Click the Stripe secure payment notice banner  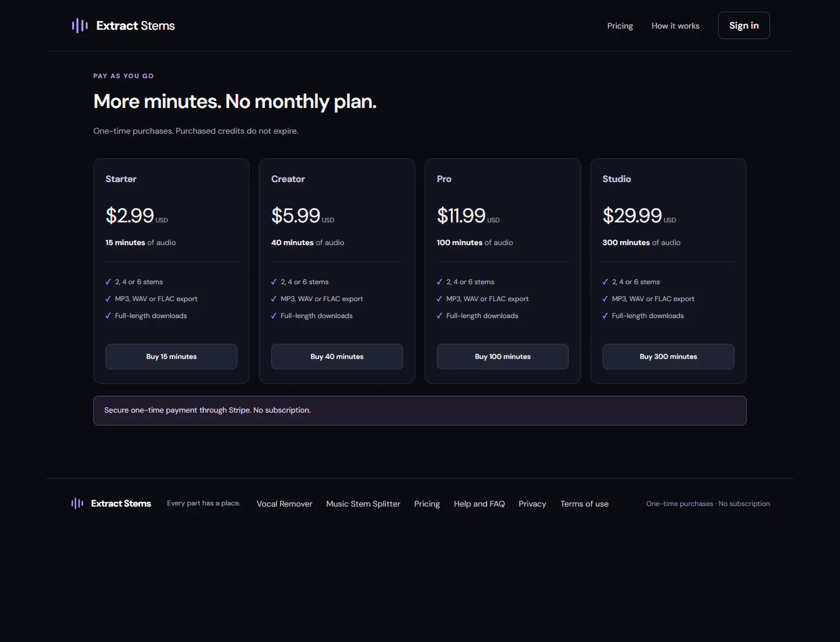pyautogui.click(x=420, y=410)
